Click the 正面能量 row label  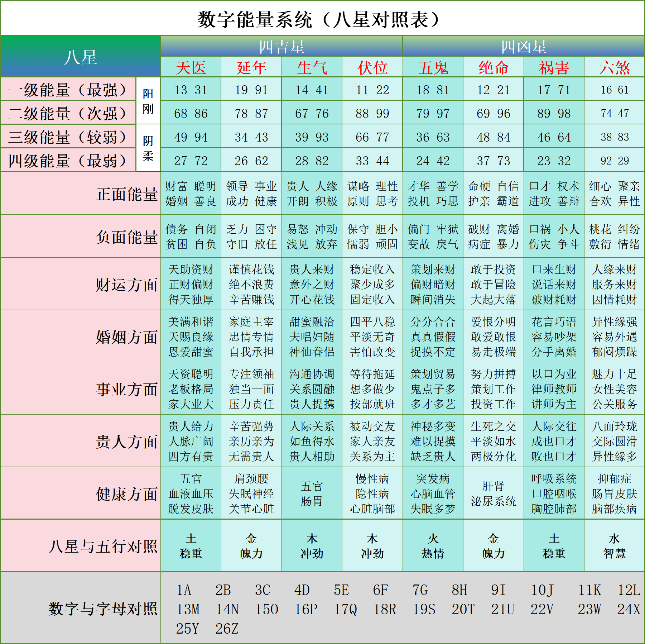click(x=80, y=194)
